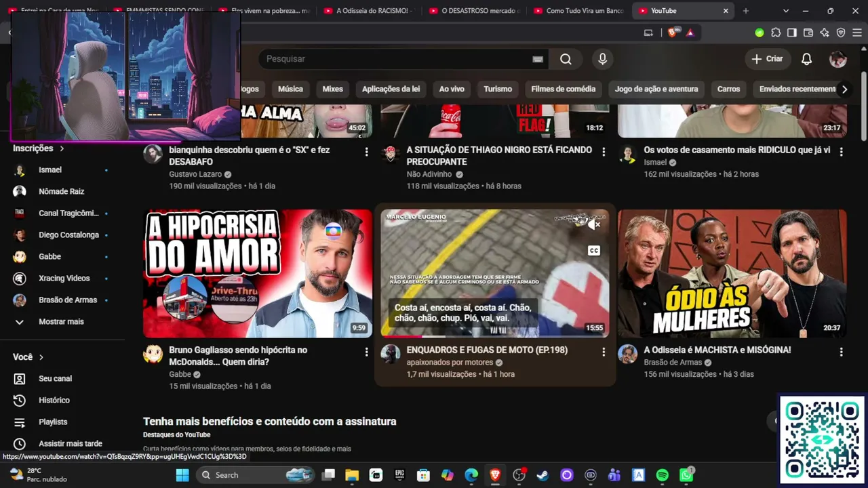Viewport: 868px width, 488px height.
Task: Open options for A Odisseia é MACHISTA video
Action: click(x=841, y=352)
